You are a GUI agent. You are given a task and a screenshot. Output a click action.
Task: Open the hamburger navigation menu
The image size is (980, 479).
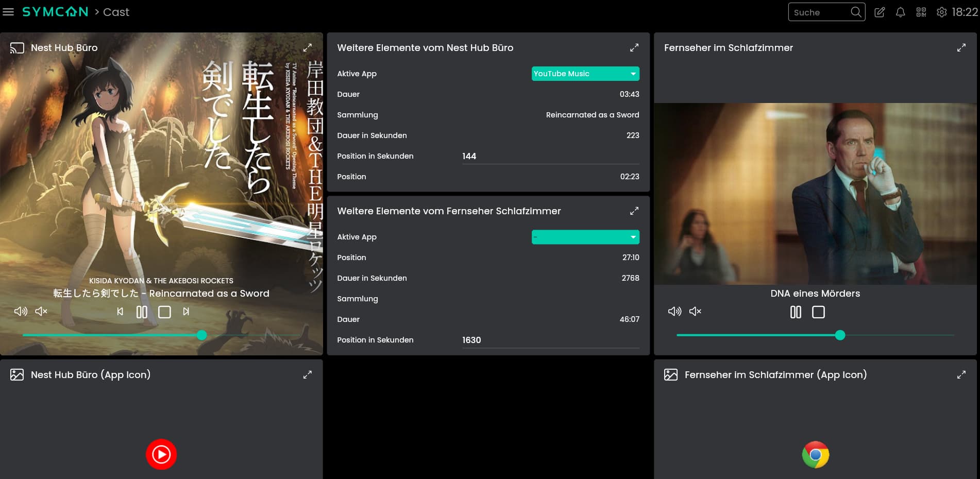click(8, 12)
